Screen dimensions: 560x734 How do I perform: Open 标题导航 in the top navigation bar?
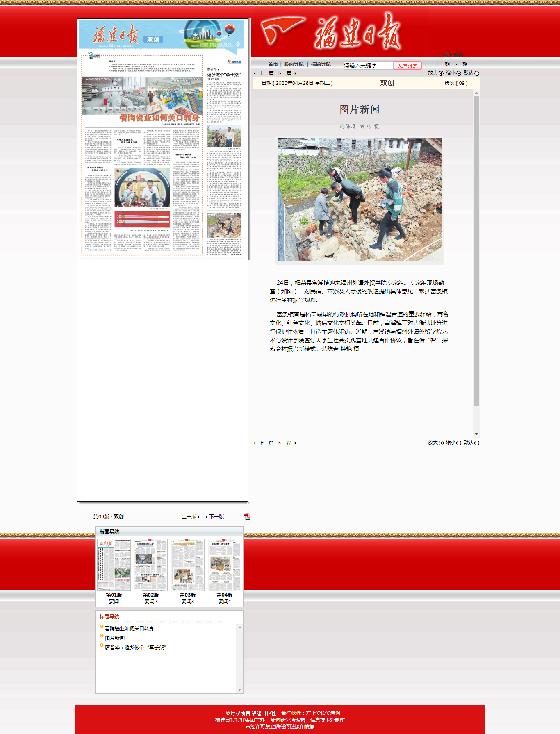[x=321, y=64]
